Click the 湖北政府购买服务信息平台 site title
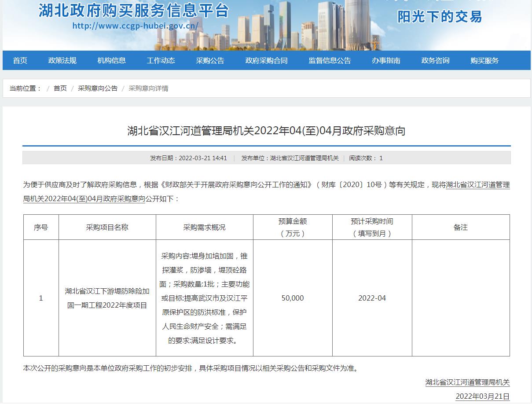 click(134, 10)
